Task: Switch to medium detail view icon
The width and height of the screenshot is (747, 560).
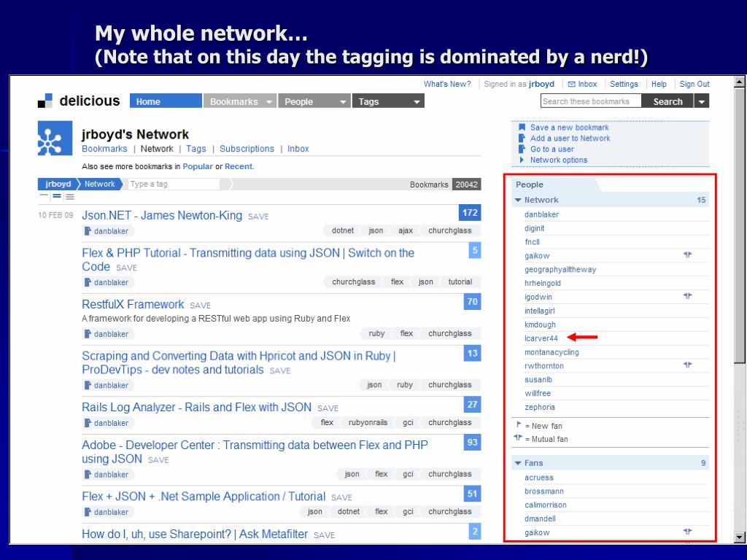Action: pos(57,195)
